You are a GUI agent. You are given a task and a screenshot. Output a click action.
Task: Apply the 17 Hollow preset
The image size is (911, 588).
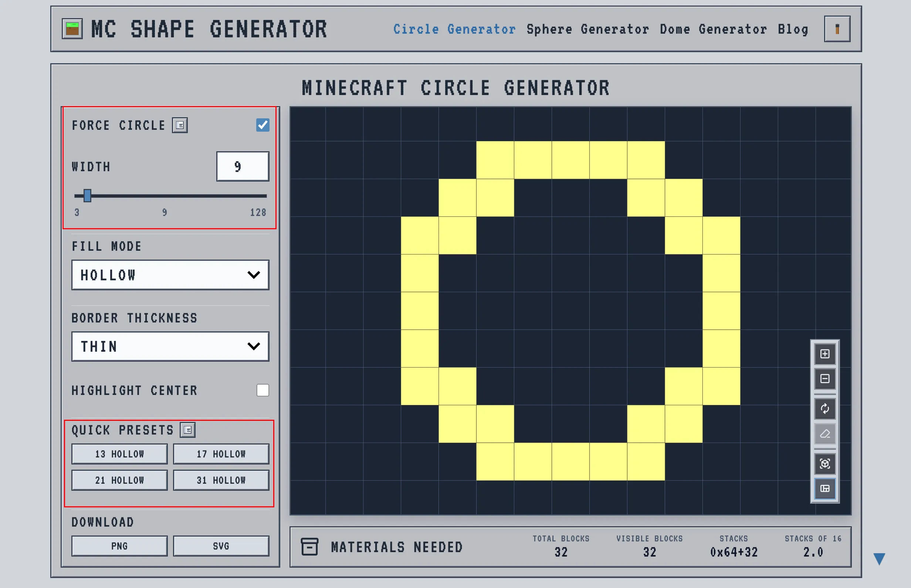point(221,454)
